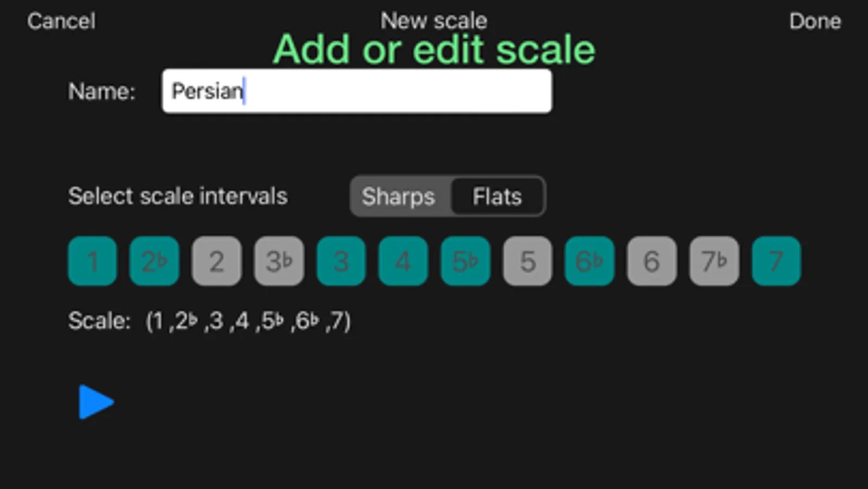Deselect the major third interval
Screen dimensions: 868x489
341,261
